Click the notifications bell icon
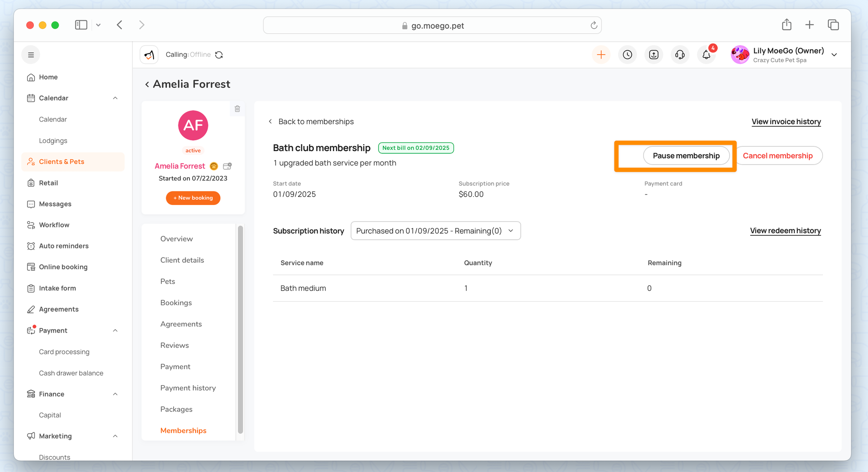The image size is (868, 472). coord(706,55)
